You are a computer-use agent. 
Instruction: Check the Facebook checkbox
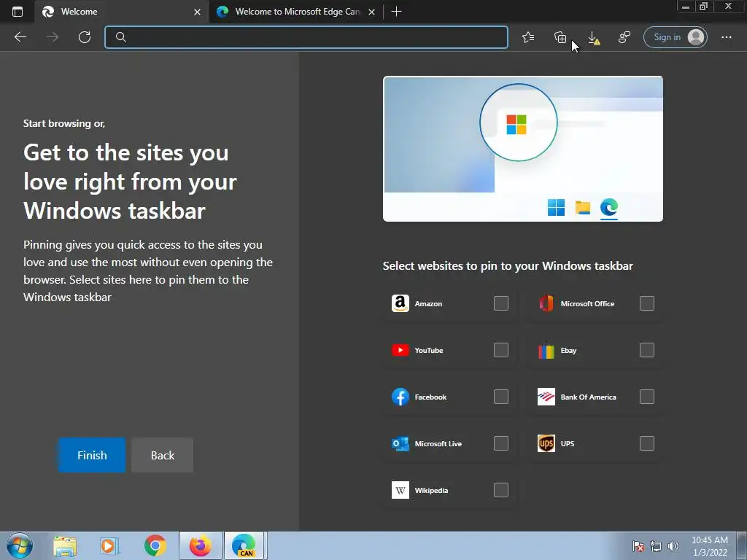[x=500, y=397]
